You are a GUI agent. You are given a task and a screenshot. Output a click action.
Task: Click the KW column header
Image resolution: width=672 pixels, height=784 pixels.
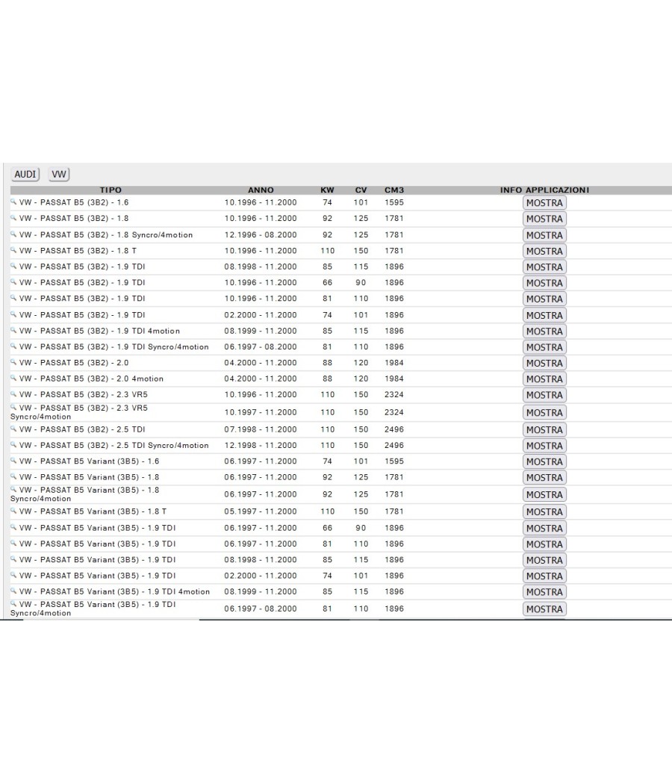coord(327,190)
